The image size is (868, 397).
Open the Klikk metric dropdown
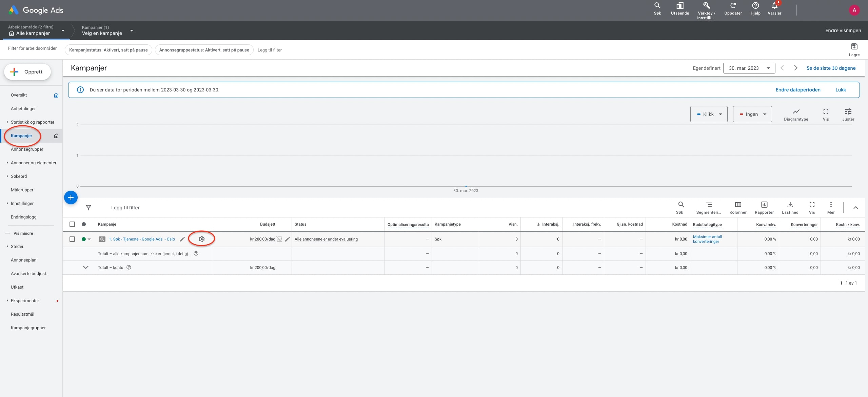[709, 114]
